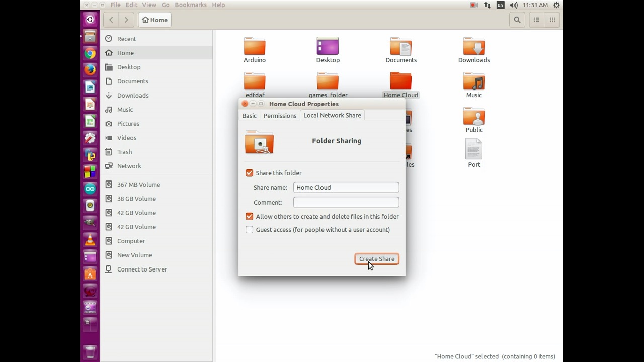Open the Trash from the launcher
This screenshot has width=644, height=362.
pyautogui.click(x=90, y=352)
